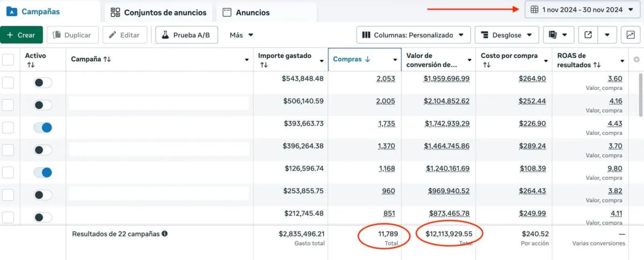
Task: Click the export icon button
Action: [x=588, y=35]
